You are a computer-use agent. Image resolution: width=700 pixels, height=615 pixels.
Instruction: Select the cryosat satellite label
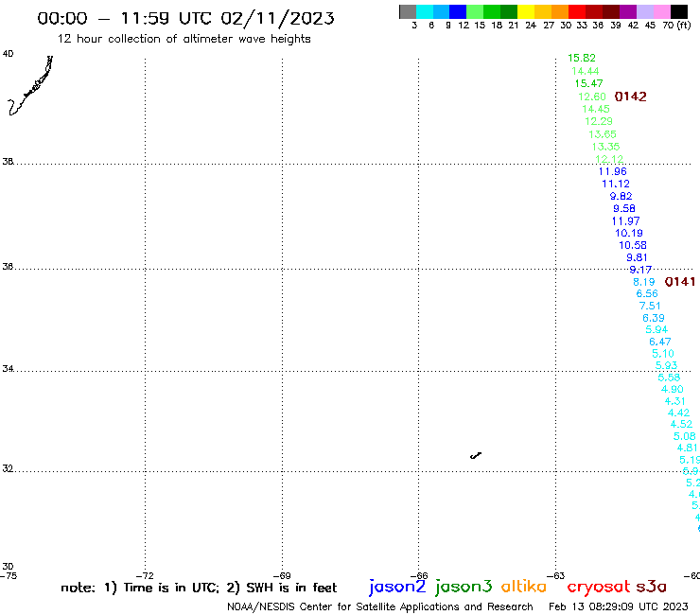click(598, 588)
